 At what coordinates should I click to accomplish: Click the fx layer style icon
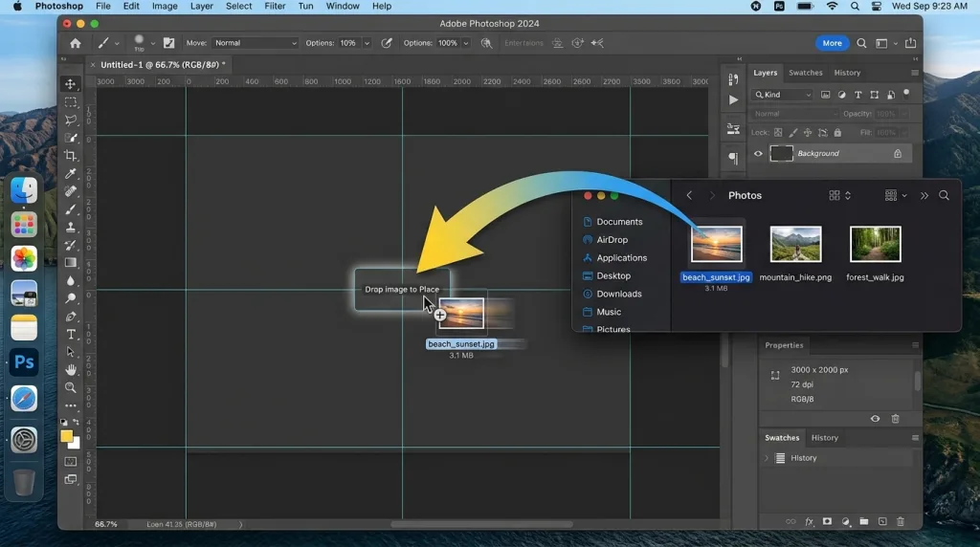click(x=809, y=521)
